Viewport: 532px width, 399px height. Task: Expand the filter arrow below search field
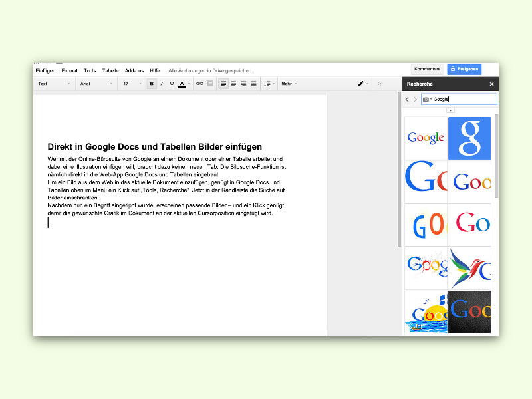pyautogui.click(x=450, y=110)
